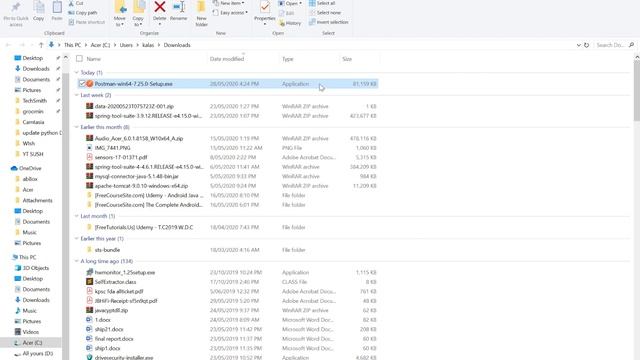The height and width of the screenshot is (360, 640).
Task: Collapse the Today group
Action: click(77, 73)
